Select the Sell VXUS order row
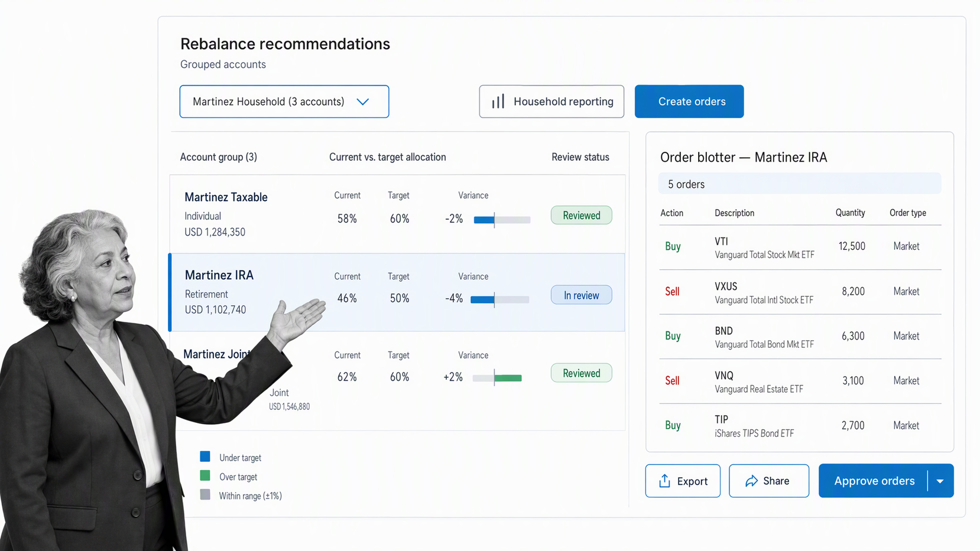Viewport: 980px width, 551px height. [x=800, y=292]
